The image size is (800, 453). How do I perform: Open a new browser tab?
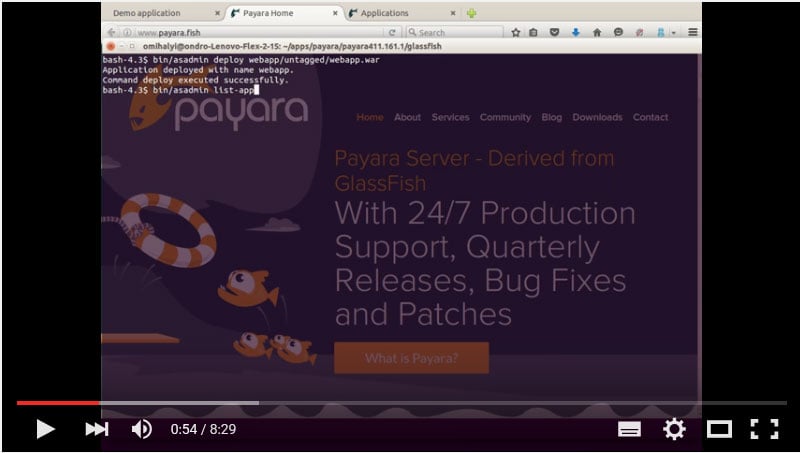pos(471,13)
